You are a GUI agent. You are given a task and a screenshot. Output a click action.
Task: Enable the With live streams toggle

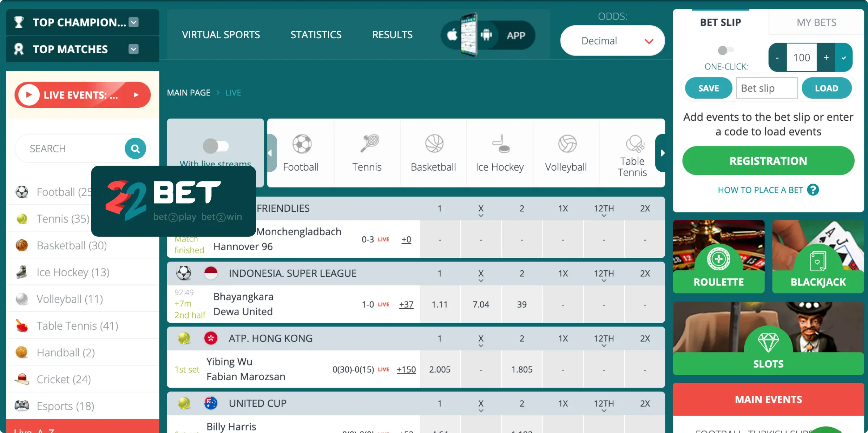216,146
